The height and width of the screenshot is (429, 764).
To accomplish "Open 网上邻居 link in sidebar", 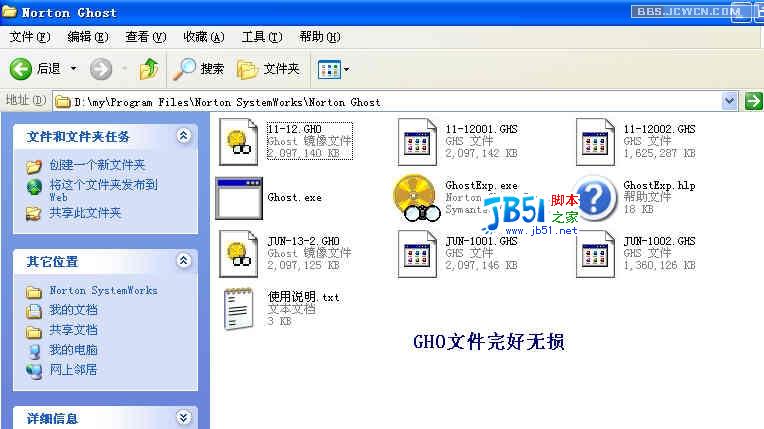I will click(73, 370).
